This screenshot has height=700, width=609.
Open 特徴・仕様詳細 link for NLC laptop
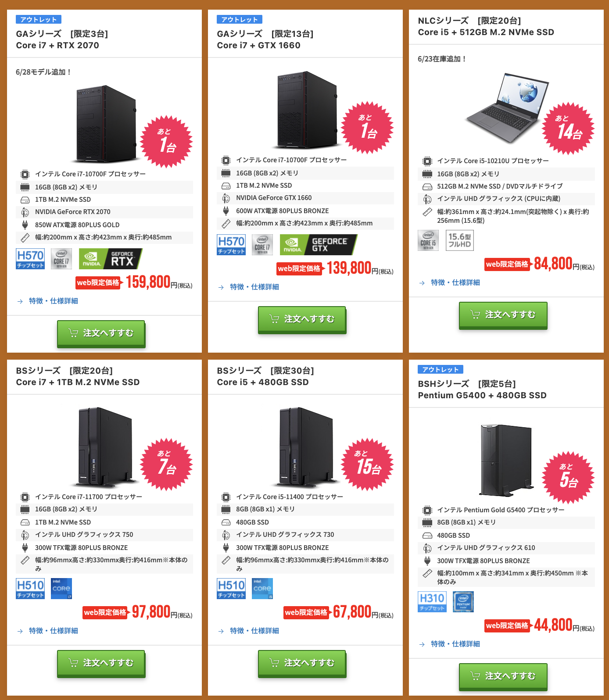click(x=455, y=282)
